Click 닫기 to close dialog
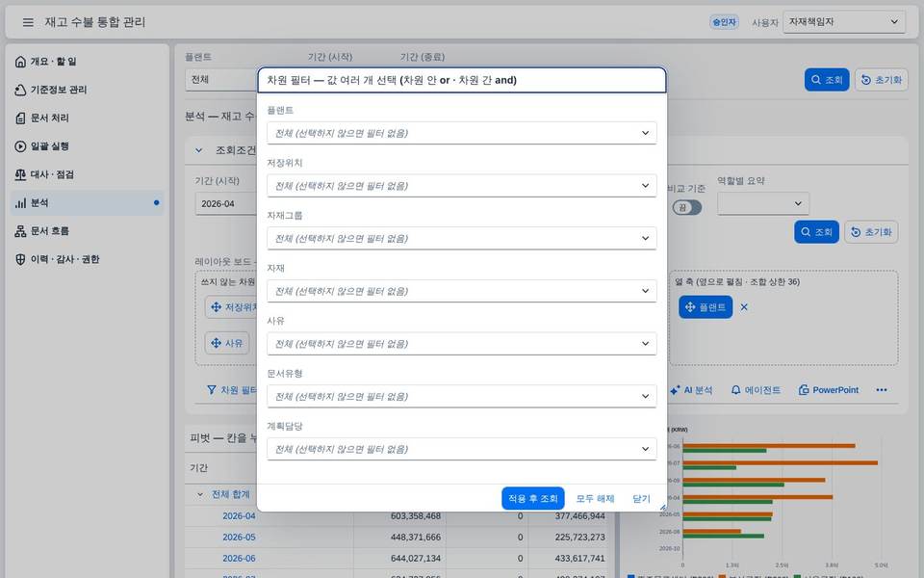This screenshot has width=924, height=578. point(641,498)
